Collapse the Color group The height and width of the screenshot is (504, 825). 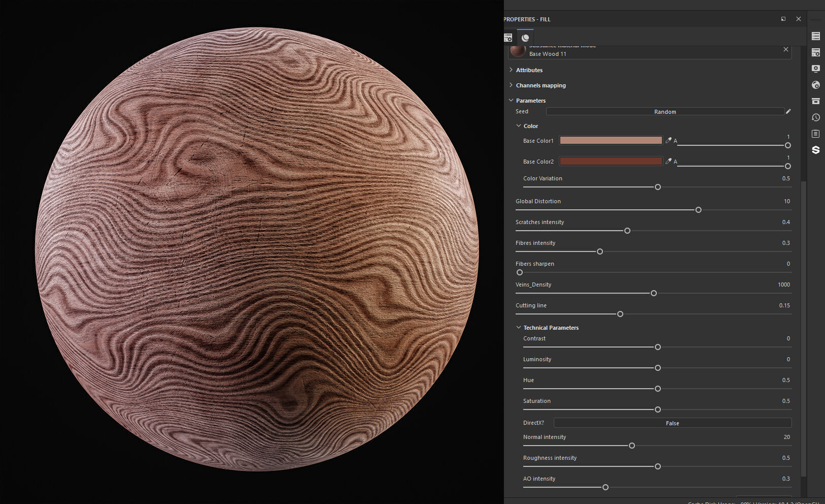pos(519,125)
